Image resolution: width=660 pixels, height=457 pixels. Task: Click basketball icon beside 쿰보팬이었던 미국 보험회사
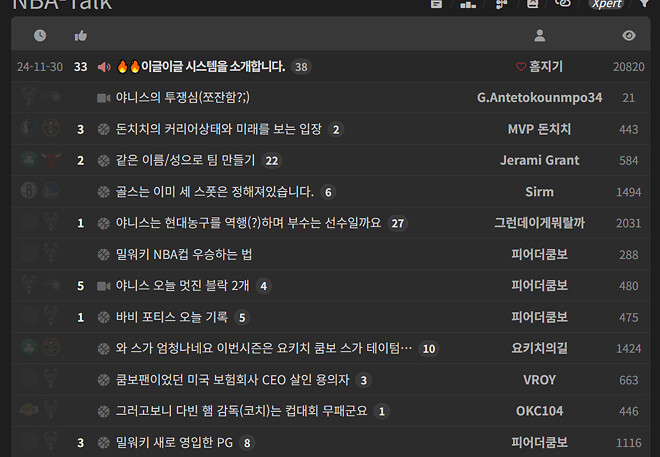[x=104, y=380]
